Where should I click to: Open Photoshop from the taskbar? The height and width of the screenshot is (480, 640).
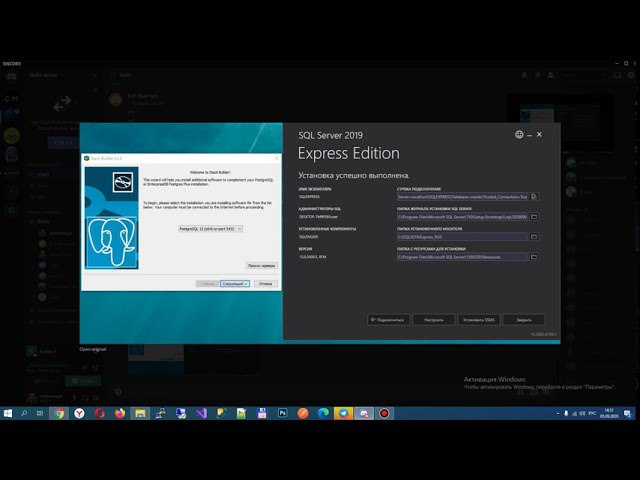pyautogui.click(x=282, y=413)
